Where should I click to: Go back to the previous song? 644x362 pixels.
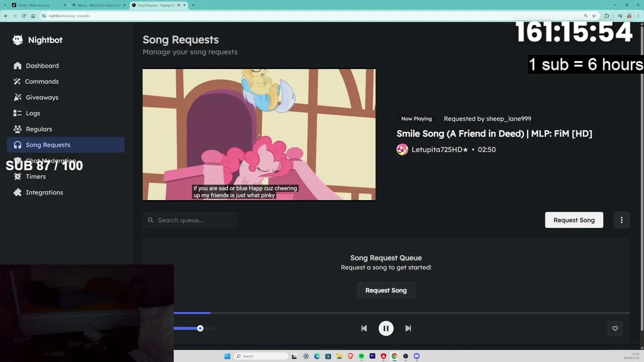(x=364, y=328)
